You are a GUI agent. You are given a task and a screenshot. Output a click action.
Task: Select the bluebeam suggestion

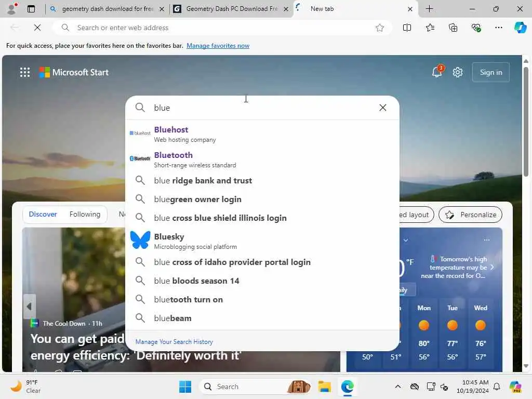click(262, 318)
